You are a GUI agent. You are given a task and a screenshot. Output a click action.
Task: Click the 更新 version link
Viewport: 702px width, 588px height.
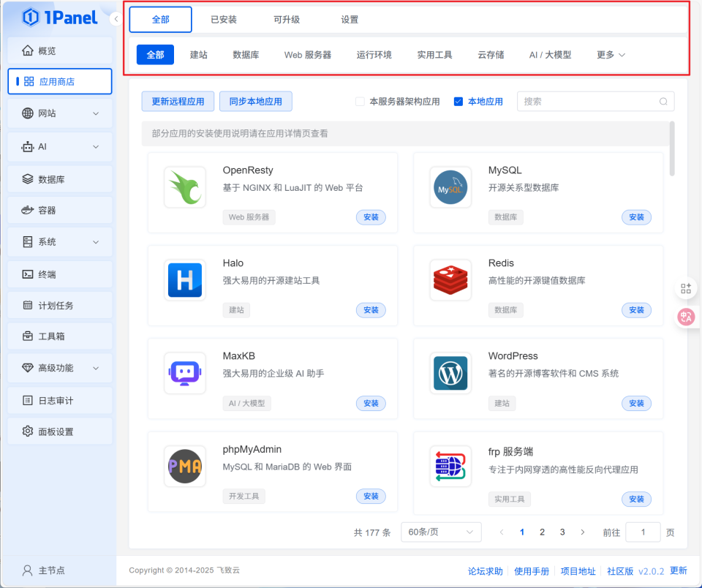(679, 570)
